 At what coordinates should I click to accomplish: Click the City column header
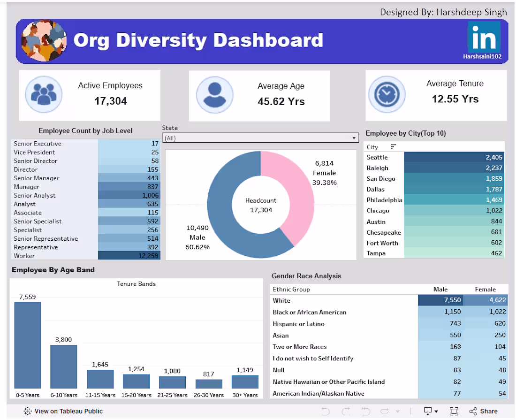pyautogui.click(x=372, y=147)
